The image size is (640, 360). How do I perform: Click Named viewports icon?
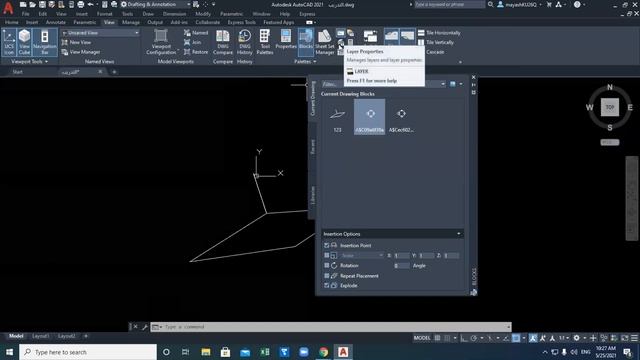[187, 33]
